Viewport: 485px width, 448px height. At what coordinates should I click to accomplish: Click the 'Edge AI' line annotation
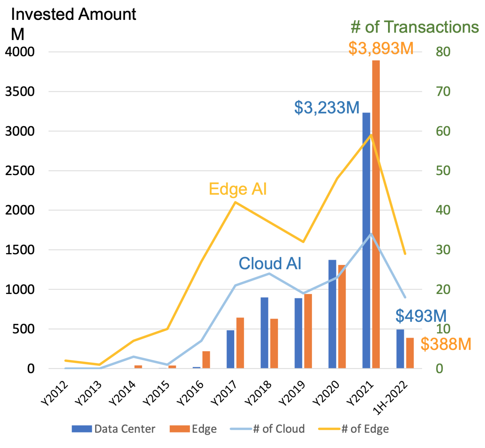tap(238, 189)
